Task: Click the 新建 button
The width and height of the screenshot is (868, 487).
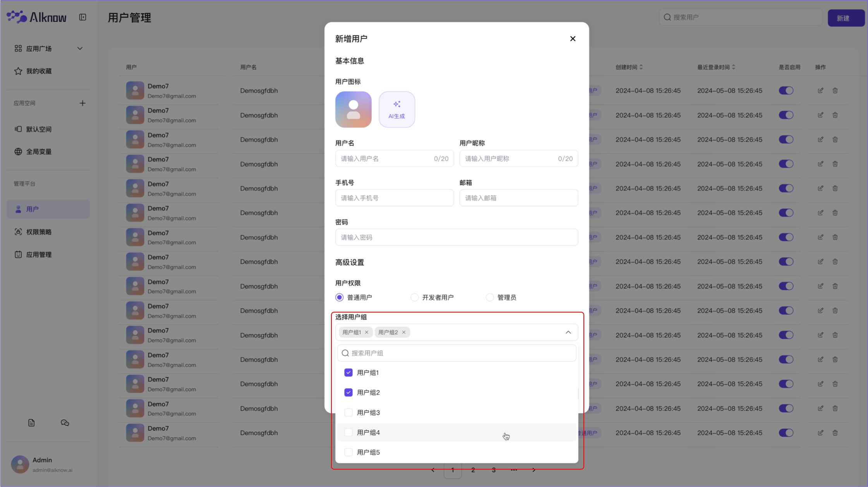Action: (x=846, y=17)
